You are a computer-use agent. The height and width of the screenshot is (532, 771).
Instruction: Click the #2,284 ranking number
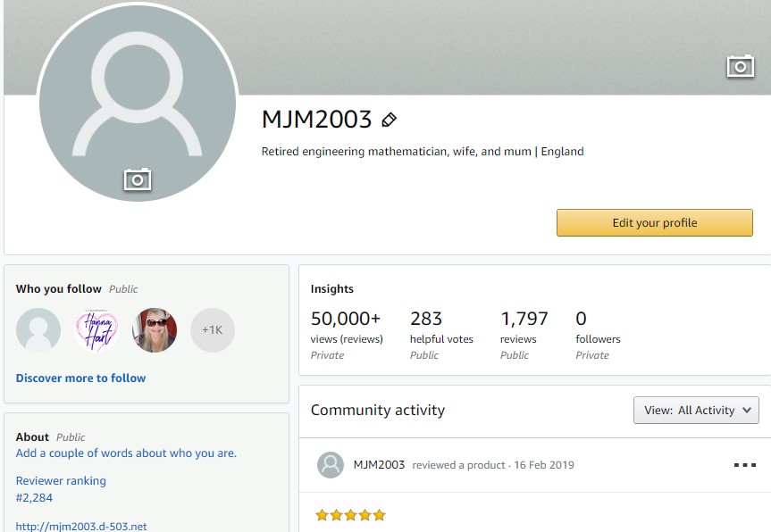point(34,497)
